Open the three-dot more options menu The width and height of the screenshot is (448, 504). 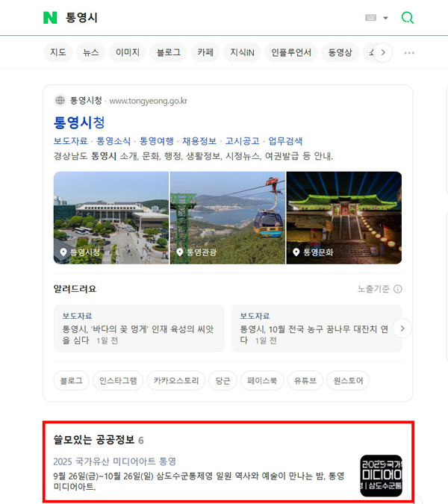pyautogui.click(x=408, y=53)
